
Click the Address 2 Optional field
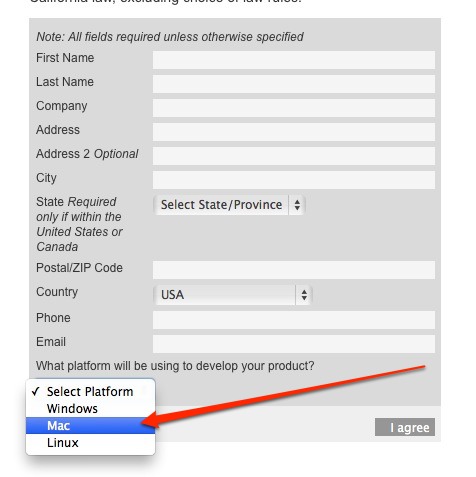click(294, 156)
